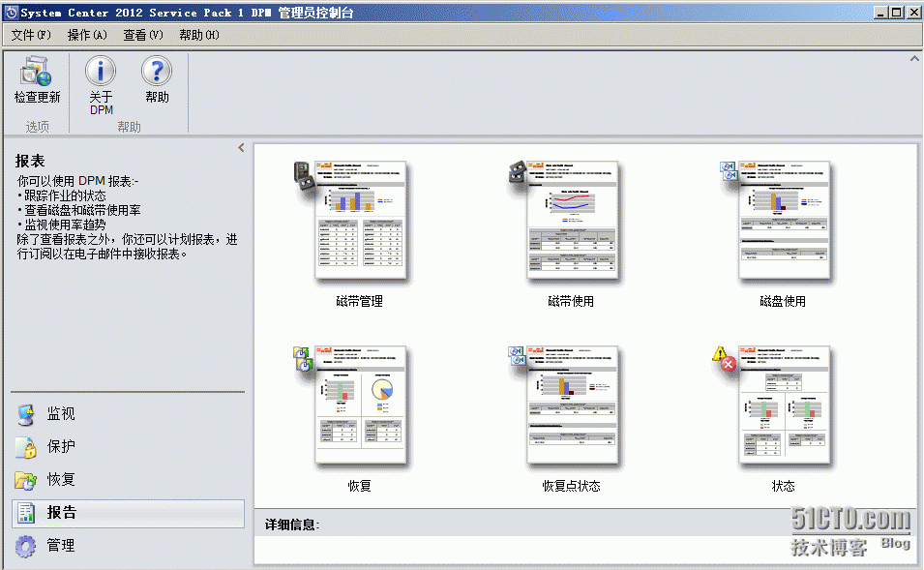The image size is (924, 570).
Task: Click the 报表 heading in left pane
Action: tap(30, 161)
